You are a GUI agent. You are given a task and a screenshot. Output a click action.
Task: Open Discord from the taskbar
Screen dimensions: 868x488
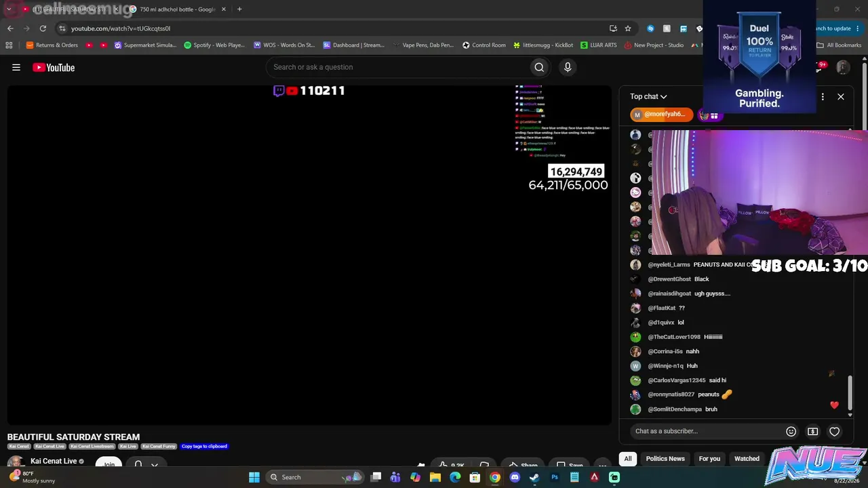515,477
